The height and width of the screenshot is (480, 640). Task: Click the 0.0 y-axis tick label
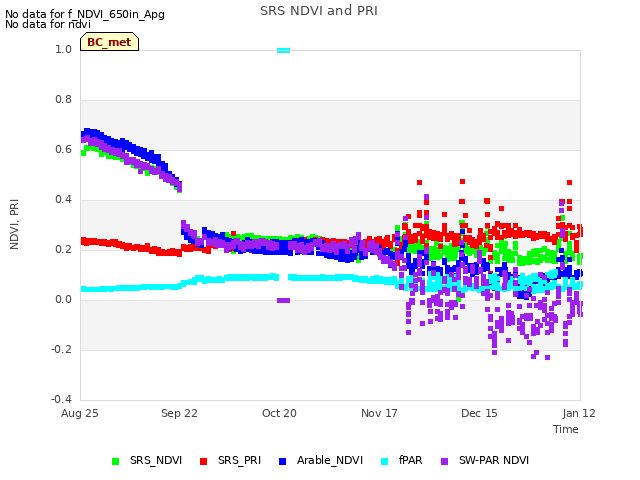[x=63, y=300]
